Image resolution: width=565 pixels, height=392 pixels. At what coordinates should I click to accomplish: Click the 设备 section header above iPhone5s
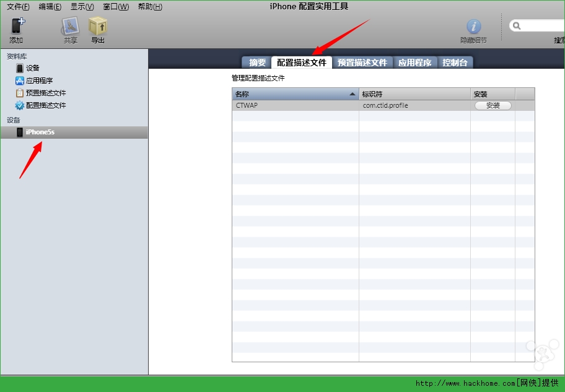pyautogui.click(x=14, y=120)
